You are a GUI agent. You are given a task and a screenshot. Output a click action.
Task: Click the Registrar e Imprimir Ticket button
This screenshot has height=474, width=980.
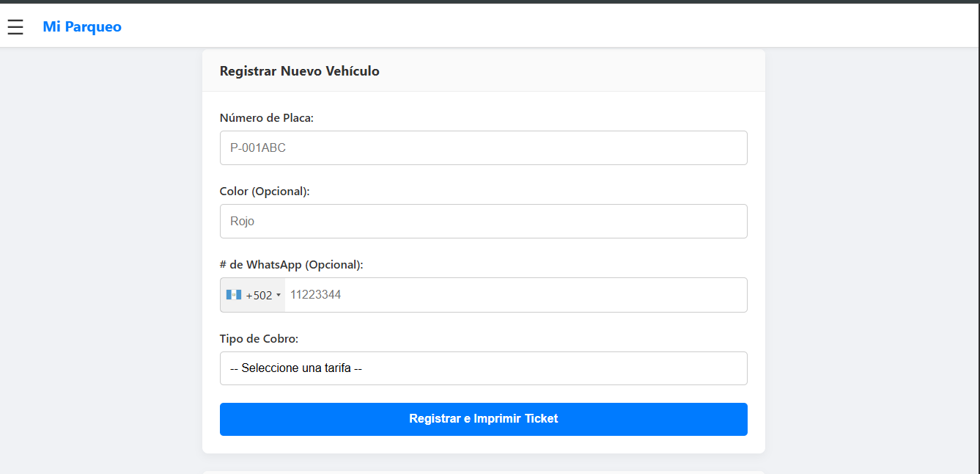483,419
